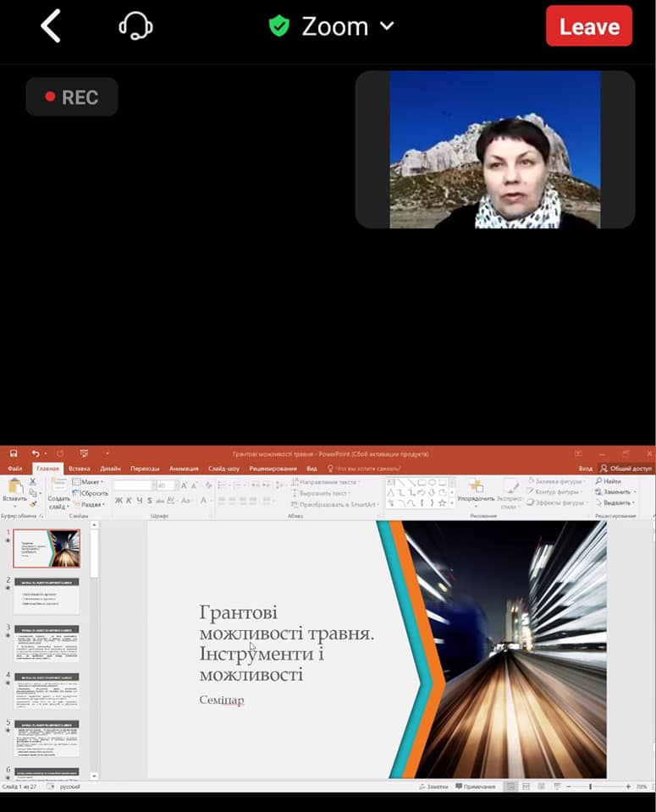Switch to the Вставка ribbon tab
Viewport: 656px width, 812px height.
point(80,469)
